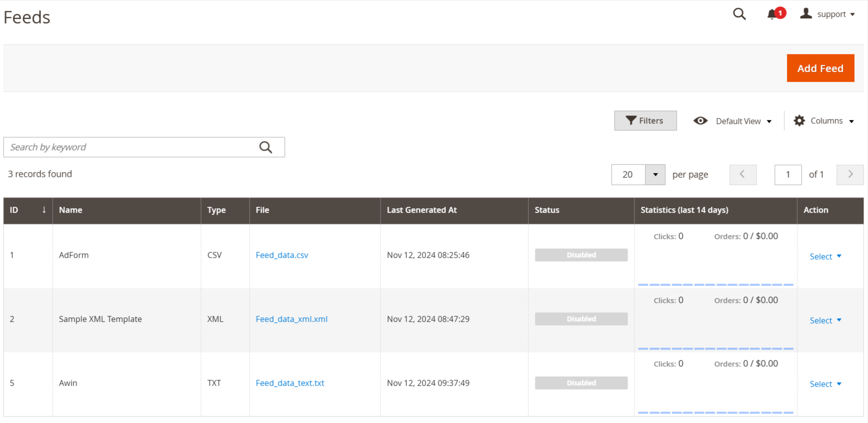
Task: Expand the Columns settings dropdown
Action: pos(824,121)
